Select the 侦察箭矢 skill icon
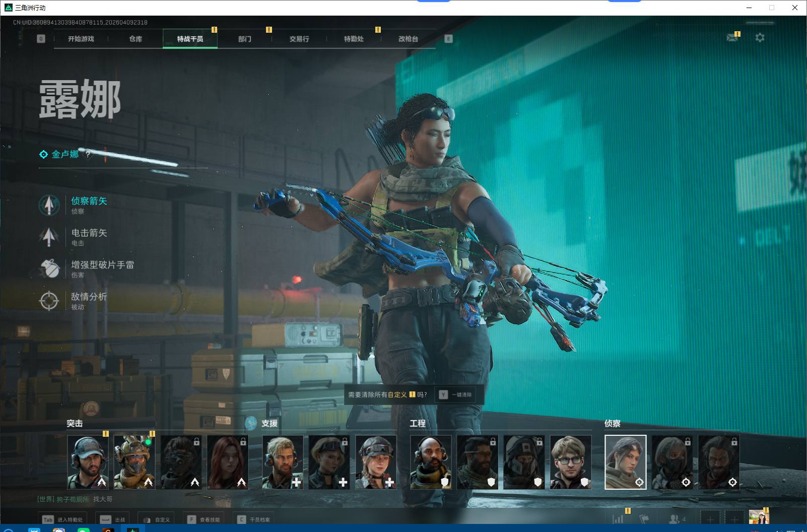This screenshot has width=807, height=532. [x=49, y=205]
